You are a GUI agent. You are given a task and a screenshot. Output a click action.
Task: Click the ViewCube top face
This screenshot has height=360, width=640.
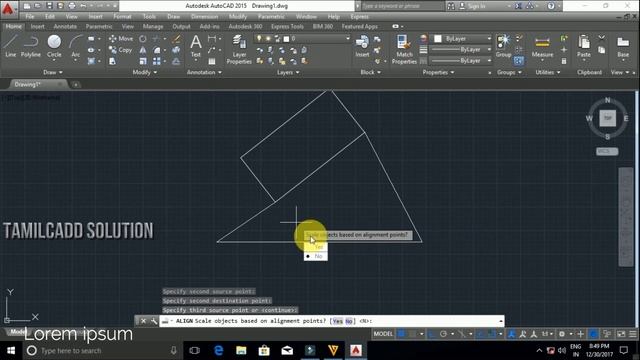[x=607, y=118]
